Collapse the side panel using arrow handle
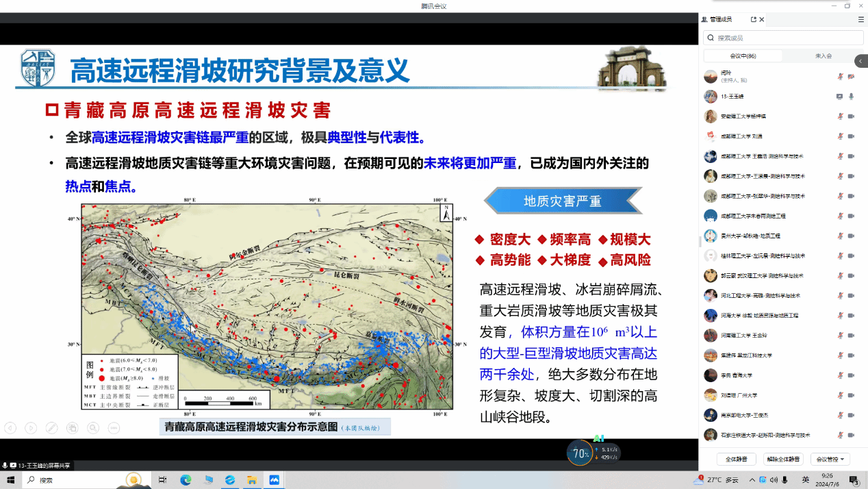This screenshot has width=868, height=489. click(860, 61)
